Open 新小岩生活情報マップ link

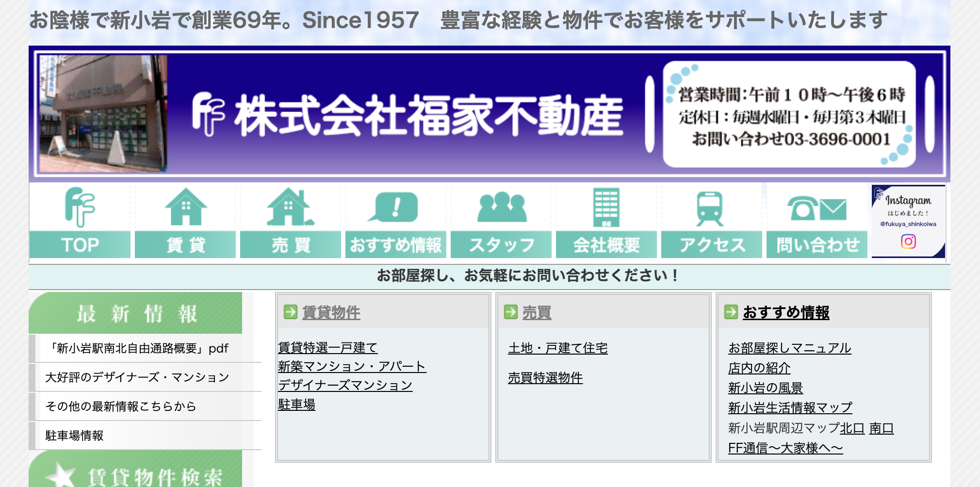790,407
